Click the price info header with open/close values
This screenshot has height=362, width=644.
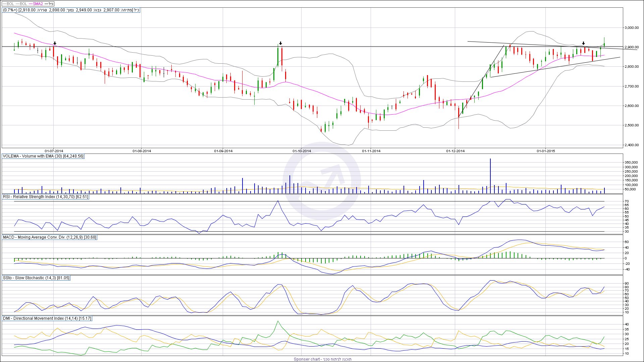pyautogui.click(x=71, y=10)
